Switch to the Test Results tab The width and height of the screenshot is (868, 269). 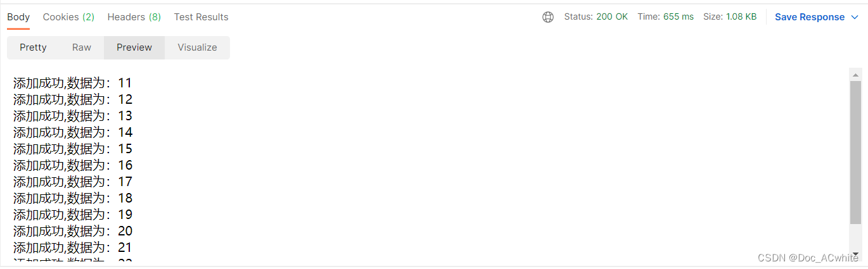[x=201, y=17]
